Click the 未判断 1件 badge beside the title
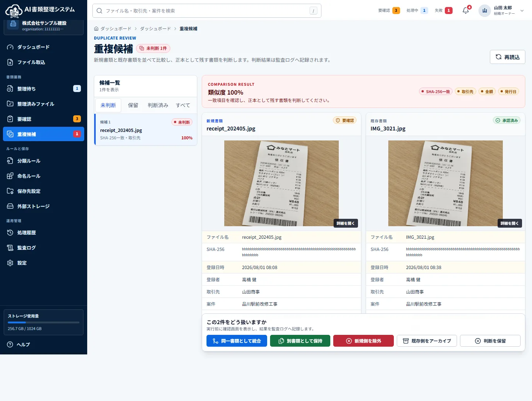This screenshot has width=532, height=401. 153,48
